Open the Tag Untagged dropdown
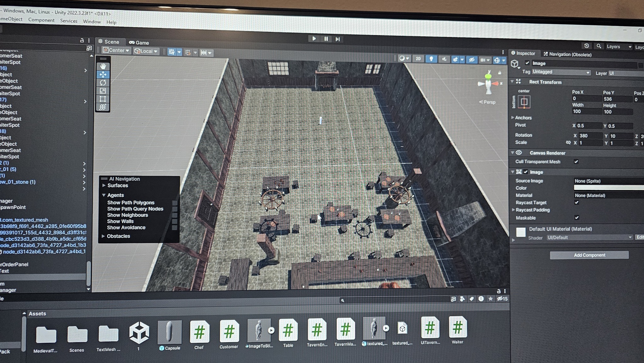 point(561,72)
